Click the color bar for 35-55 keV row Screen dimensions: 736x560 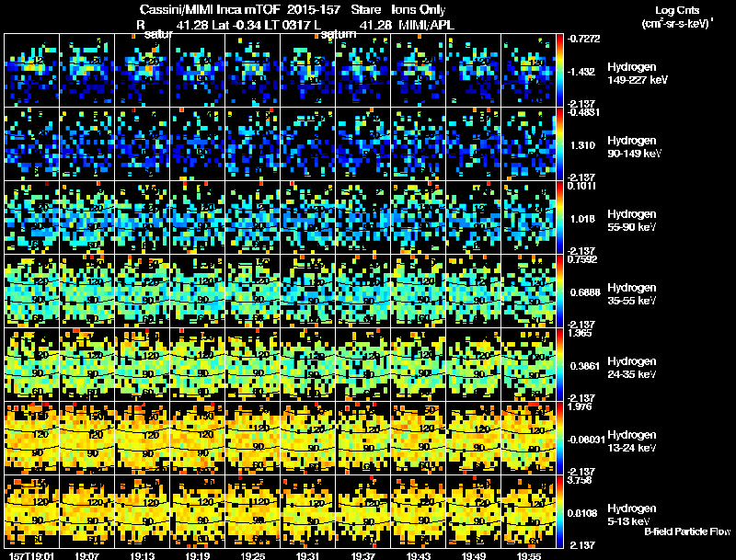pos(559,291)
